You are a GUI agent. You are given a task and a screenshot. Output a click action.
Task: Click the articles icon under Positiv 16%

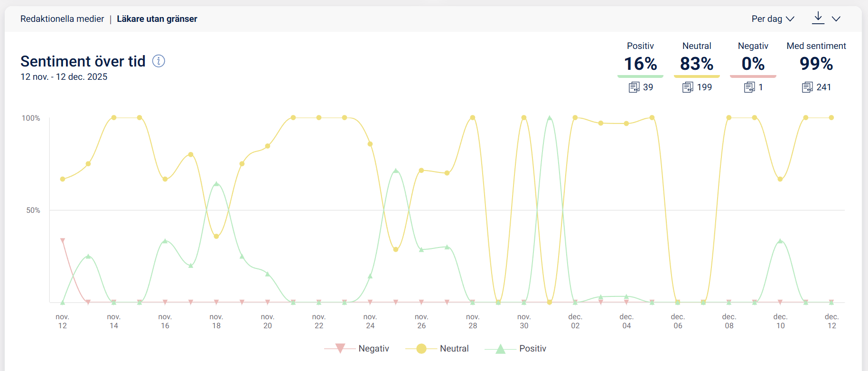click(x=634, y=87)
